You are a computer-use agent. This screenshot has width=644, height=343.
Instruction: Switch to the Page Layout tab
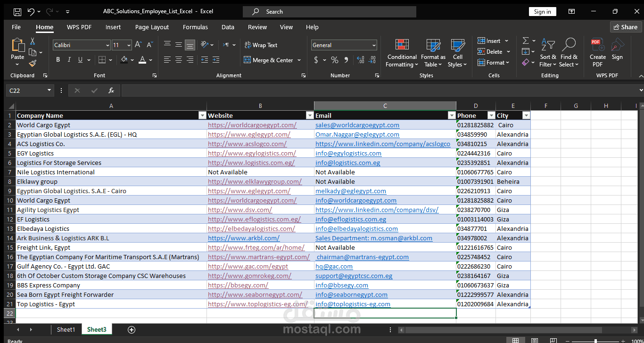pos(152,27)
